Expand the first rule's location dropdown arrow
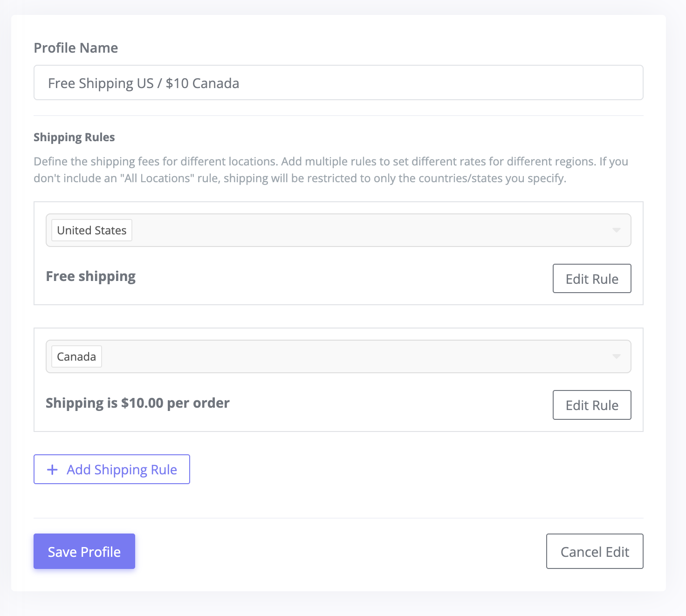This screenshot has height=616, width=686. [x=617, y=230]
